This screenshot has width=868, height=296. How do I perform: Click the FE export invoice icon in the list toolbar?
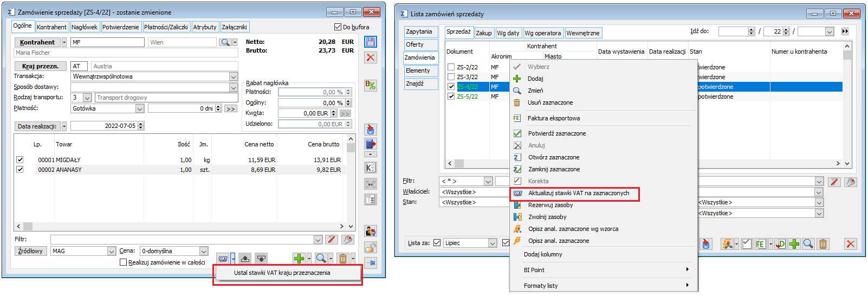(x=760, y=244)
